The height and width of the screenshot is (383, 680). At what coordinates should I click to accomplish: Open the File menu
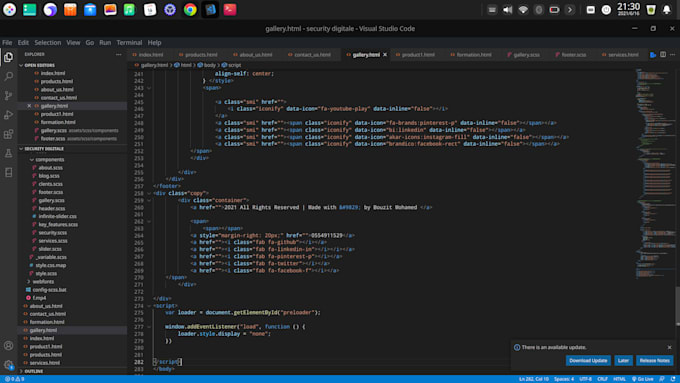pos(7,43)
